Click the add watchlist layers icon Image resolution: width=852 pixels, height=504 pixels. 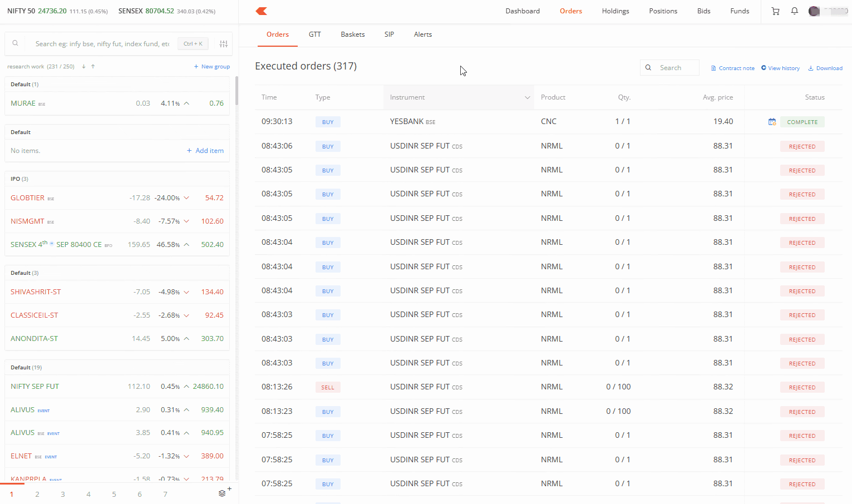click(x=223, y=493)
